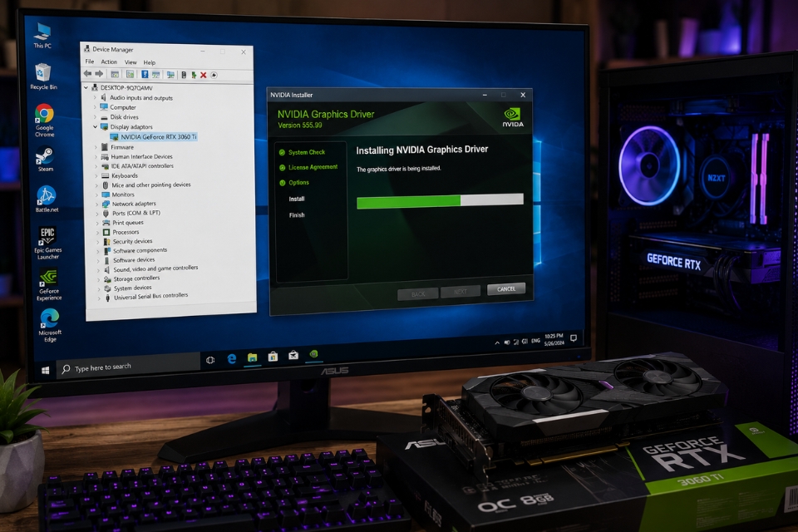The width and height of the screenshot is (798, 532).
Task: Click the volume icon in system tray
Action: pyautogui.click(x=507, y=342)
